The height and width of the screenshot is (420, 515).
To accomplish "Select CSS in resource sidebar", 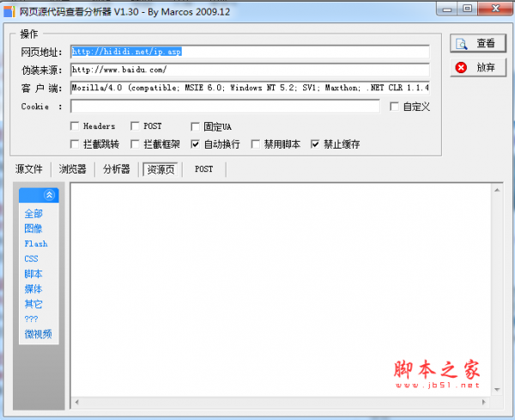I will point(31,259).
